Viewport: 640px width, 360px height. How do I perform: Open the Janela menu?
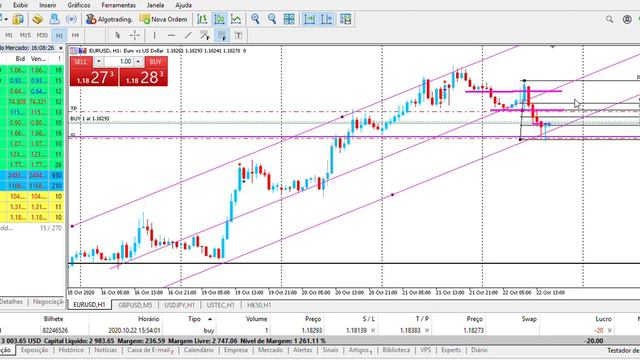156,5
